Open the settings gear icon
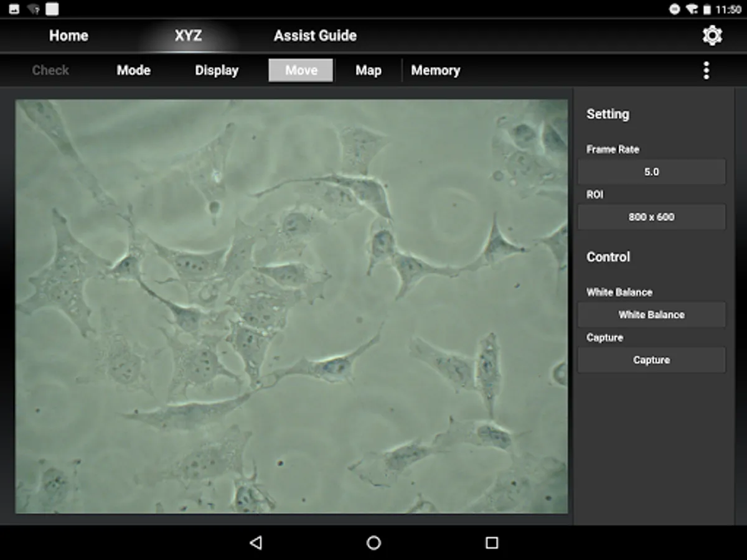This screenshot has width=747, height=560. [712, 35]
